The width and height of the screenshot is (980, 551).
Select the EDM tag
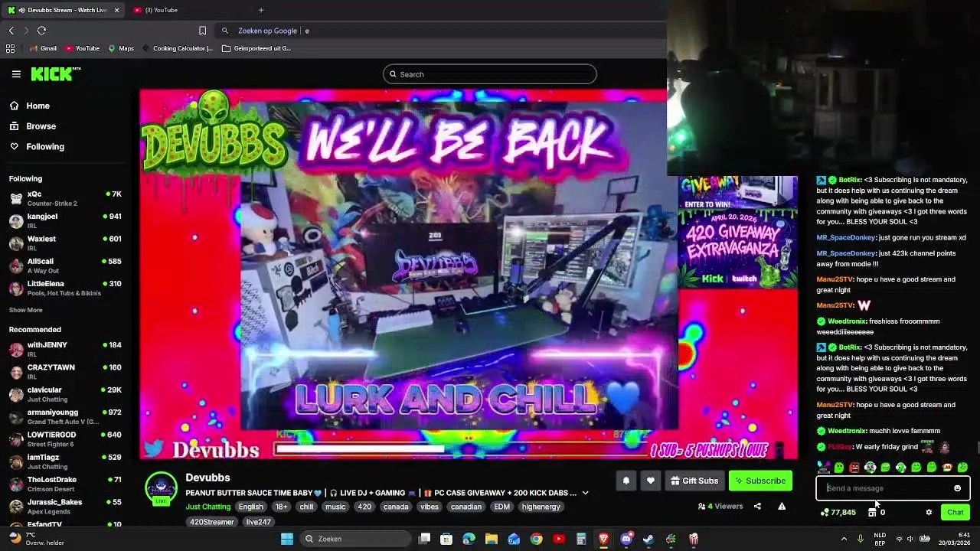click(x=501, y=507)
